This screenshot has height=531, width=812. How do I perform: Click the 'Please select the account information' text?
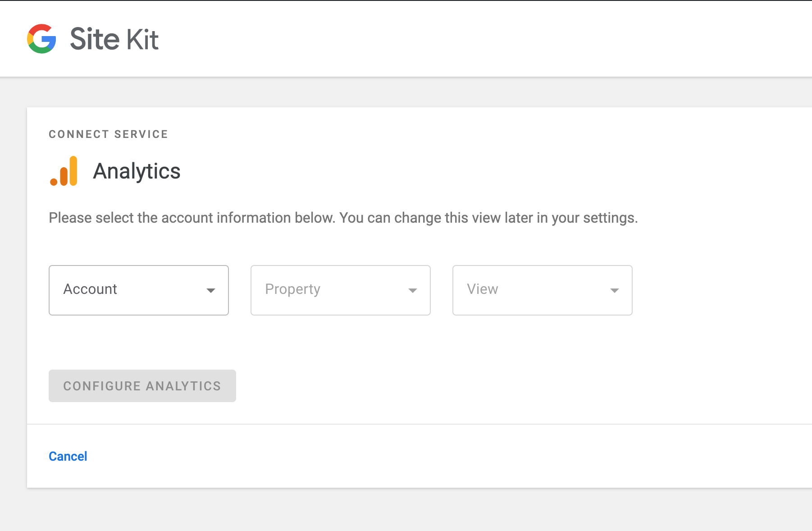click(343, 218)
